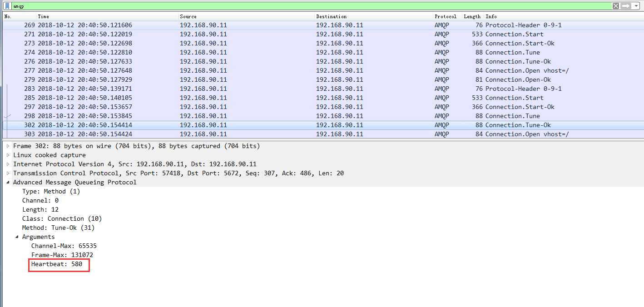Select the Heartbeat: 580 field
The width and height of the screenshot is (644, 307).
57,264
